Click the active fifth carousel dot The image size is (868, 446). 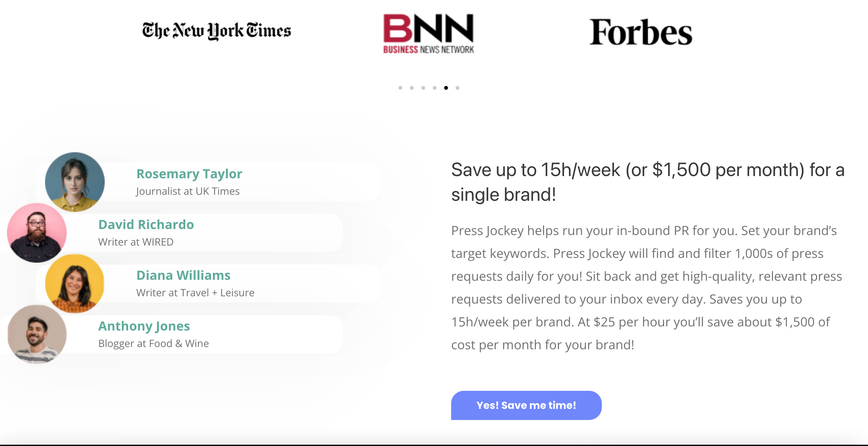click(446, 88)
